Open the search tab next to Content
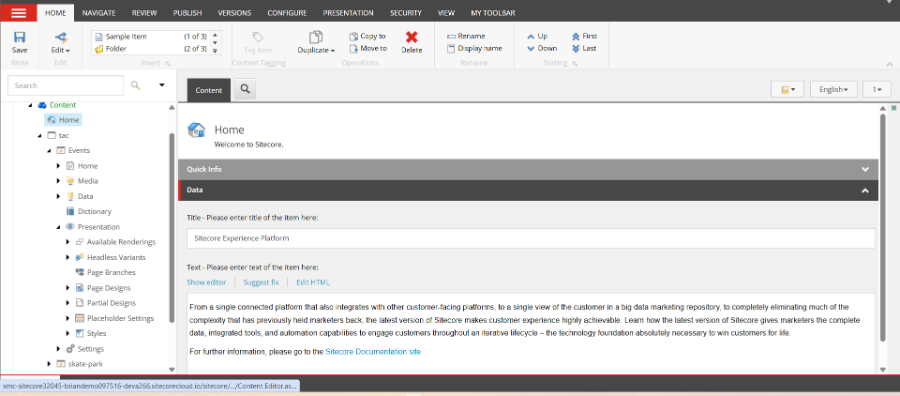This screenshot has height=396, width=900. [x=245, y=90]
